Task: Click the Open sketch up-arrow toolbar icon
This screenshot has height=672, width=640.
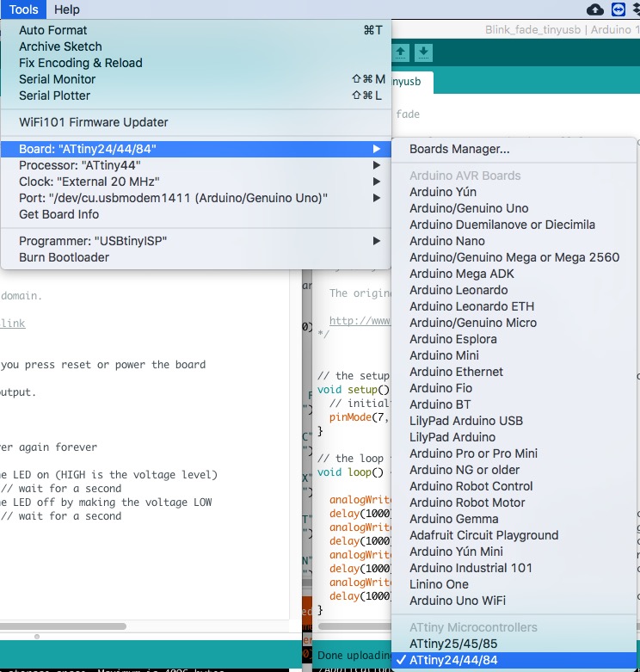Action: click(x=401, y=52)
